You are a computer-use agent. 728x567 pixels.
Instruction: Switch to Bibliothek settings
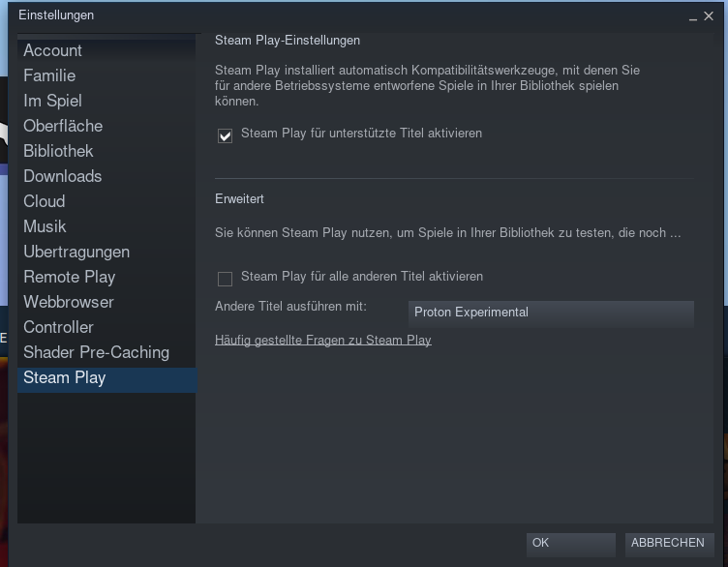click(58, 151)
